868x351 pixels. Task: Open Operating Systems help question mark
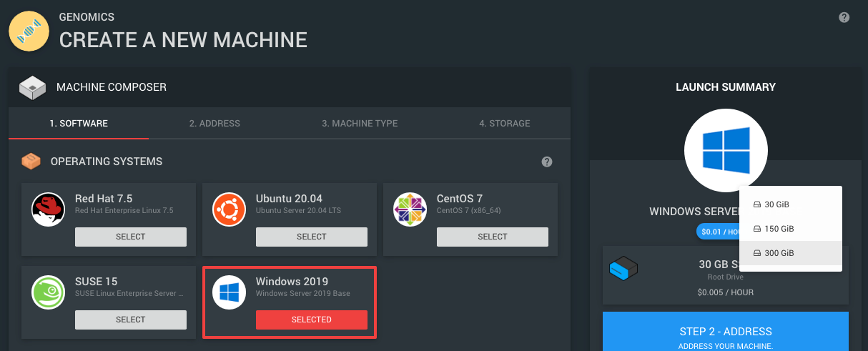pos(547,162)
